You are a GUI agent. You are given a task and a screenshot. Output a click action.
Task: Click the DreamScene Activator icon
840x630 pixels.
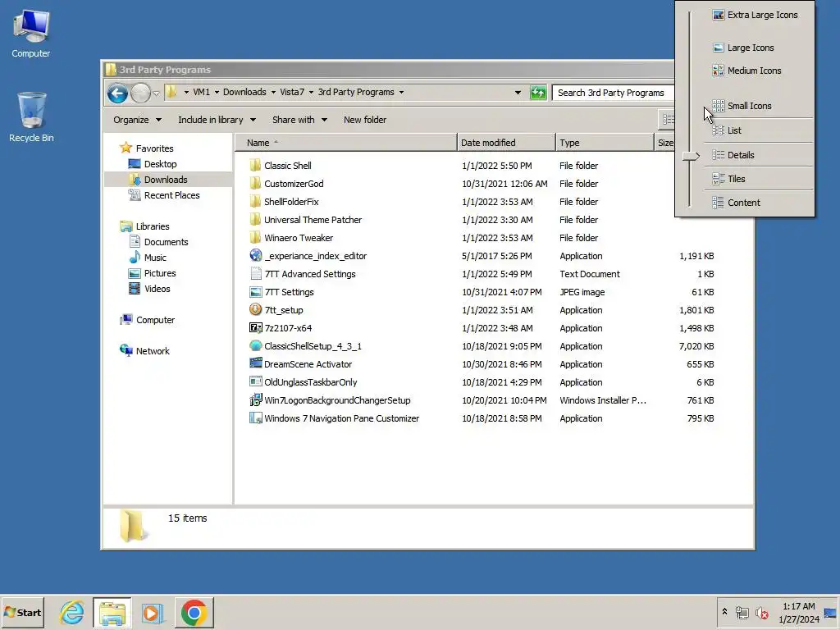(x=256, y=363)
